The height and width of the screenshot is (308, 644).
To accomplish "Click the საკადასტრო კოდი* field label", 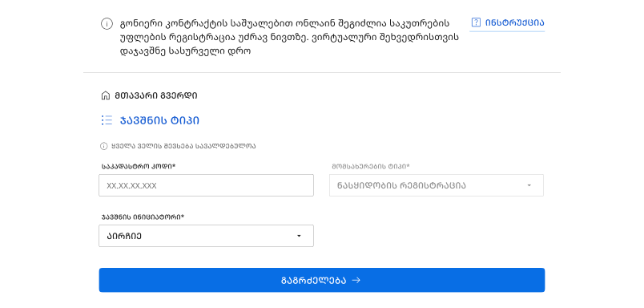I will tap(139, 167).
